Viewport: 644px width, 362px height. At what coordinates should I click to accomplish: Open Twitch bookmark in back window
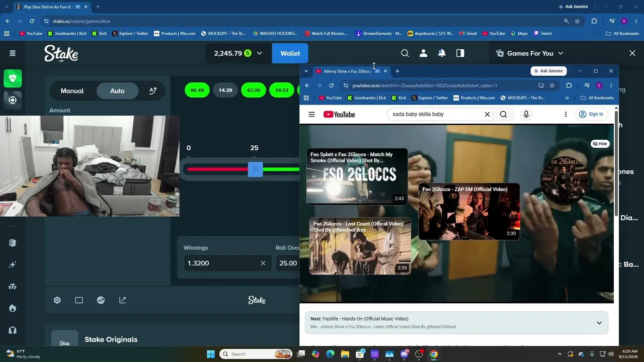coord(542,34)
